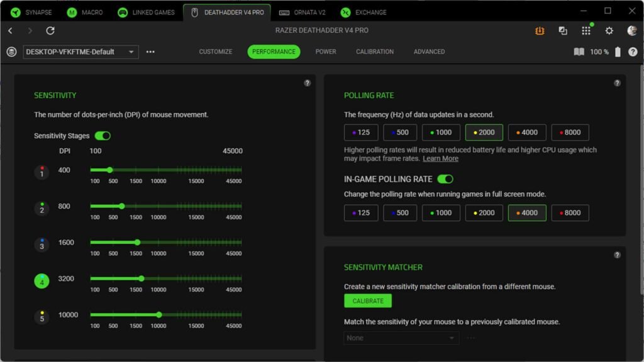Click the stage 5 DPI slider handle

(159, 315)
